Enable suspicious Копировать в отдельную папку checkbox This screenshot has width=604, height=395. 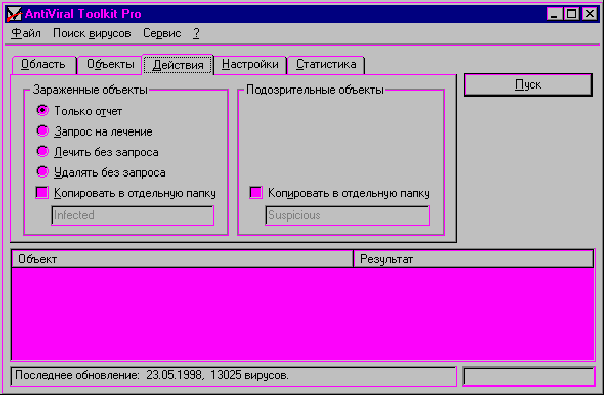pyautogui.click(x=256, y=193)
